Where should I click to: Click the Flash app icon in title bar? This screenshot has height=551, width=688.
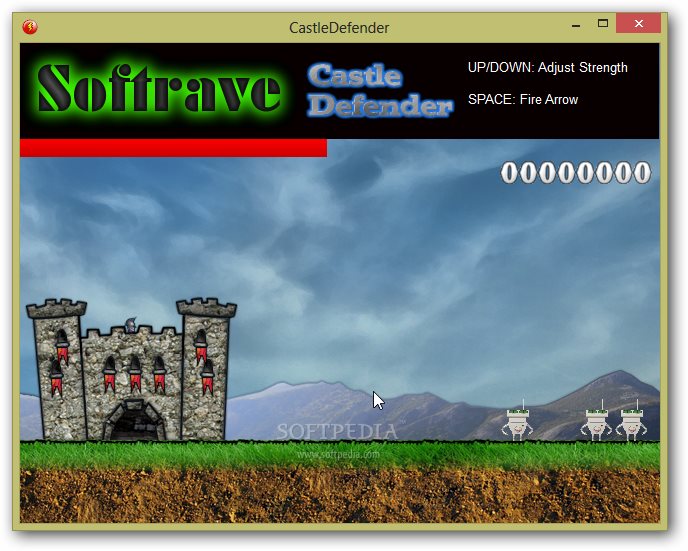point(30,27)
